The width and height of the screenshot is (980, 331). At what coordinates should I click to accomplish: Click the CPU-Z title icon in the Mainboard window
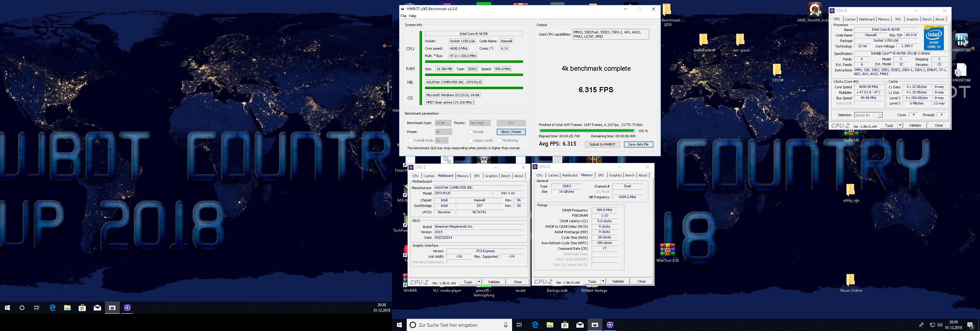411,167
